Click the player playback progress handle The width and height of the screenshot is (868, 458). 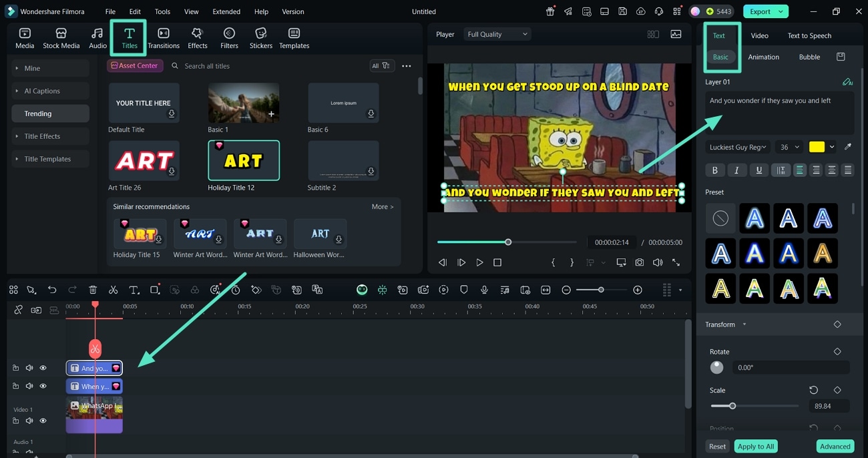(508, 242)
